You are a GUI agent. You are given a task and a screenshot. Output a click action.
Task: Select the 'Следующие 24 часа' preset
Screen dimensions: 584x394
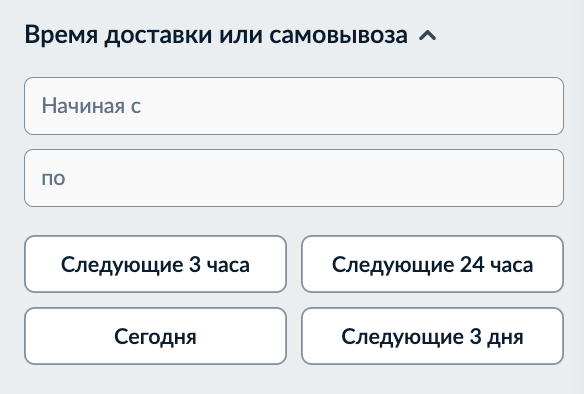(432, 264)
